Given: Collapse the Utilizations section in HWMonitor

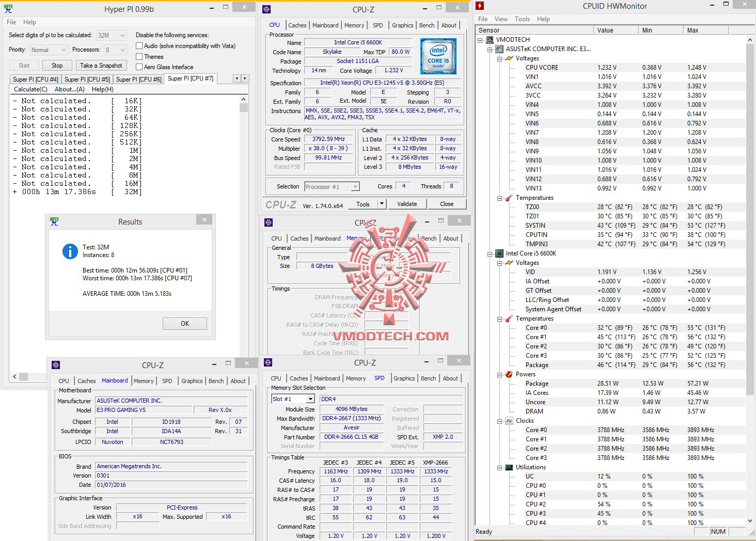Looking at the screenshot, I should pyautogui.click(x=499, y=467).
